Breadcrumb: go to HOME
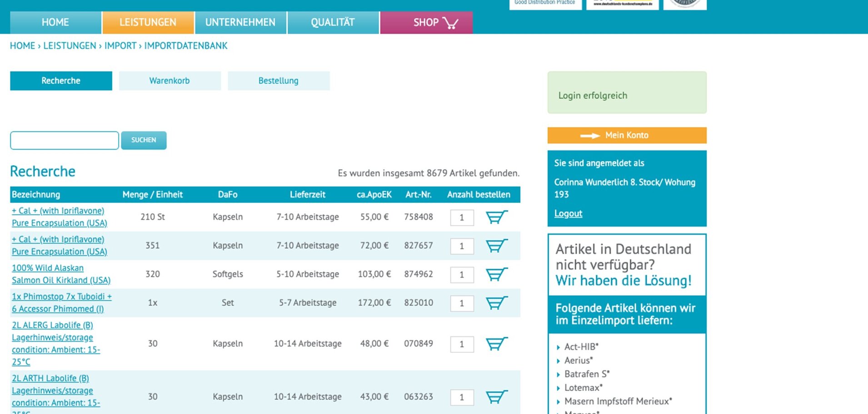The height and width of the screenshot is (414, 868). [23, 46]
